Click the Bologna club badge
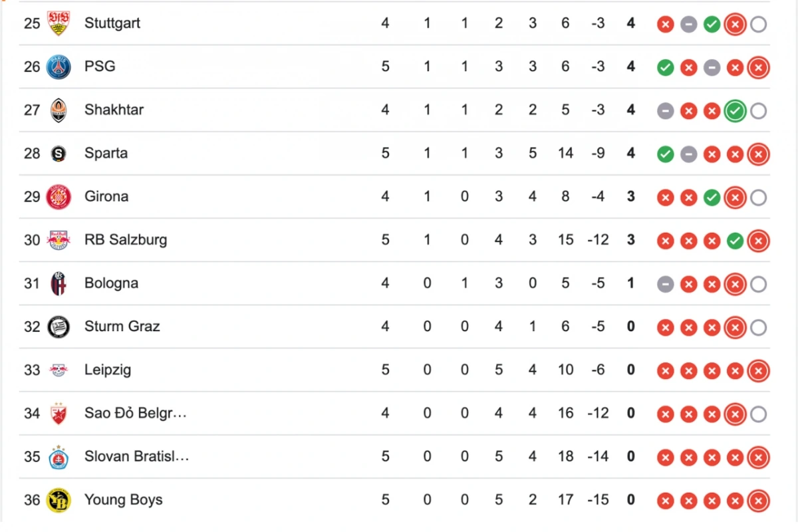 click(59, 284)
